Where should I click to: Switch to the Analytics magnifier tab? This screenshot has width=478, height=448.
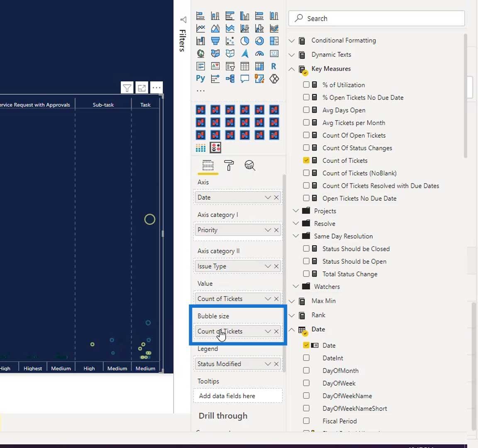(x=250, y=166)
